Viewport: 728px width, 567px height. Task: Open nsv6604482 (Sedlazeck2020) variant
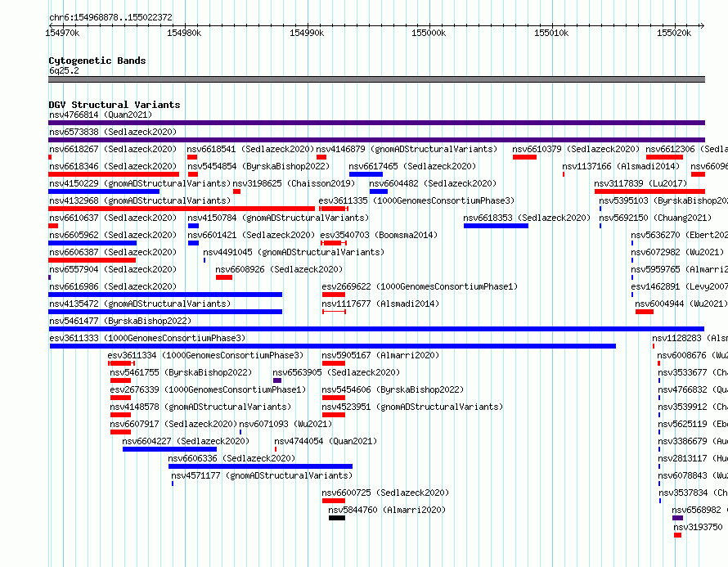pos(433,183)
